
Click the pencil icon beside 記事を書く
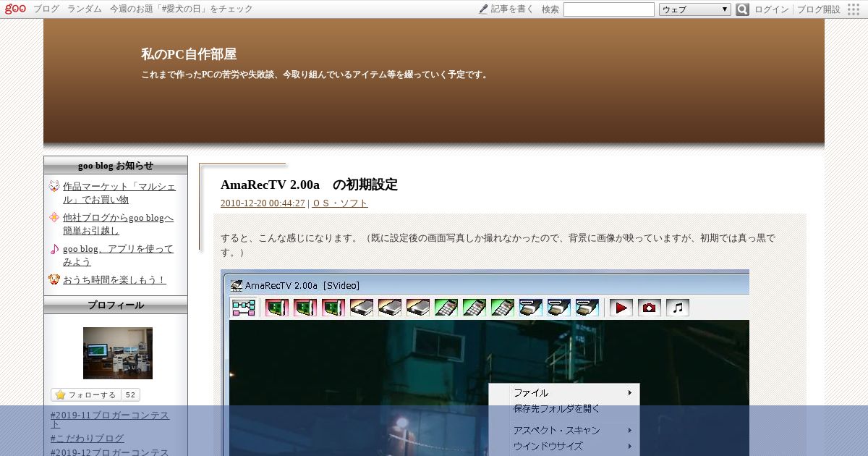(x=483, y=9)
